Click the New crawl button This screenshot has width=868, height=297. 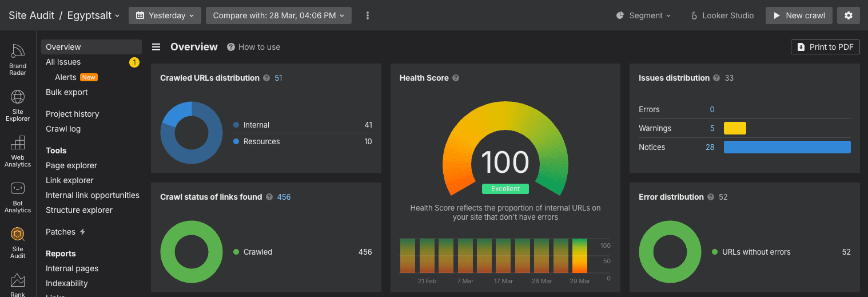click(799, 15)
